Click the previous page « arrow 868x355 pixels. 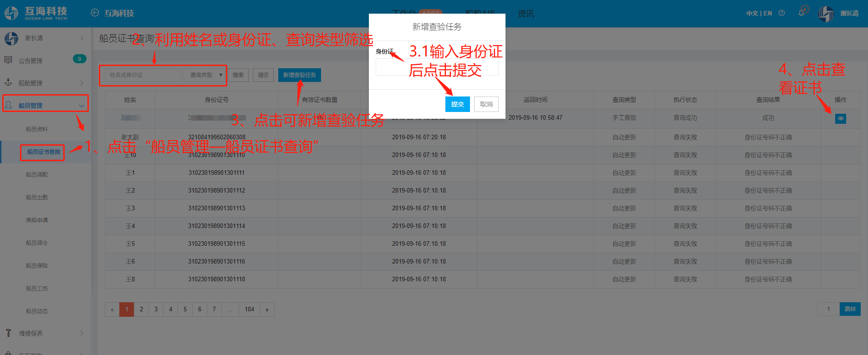[112, 309]
